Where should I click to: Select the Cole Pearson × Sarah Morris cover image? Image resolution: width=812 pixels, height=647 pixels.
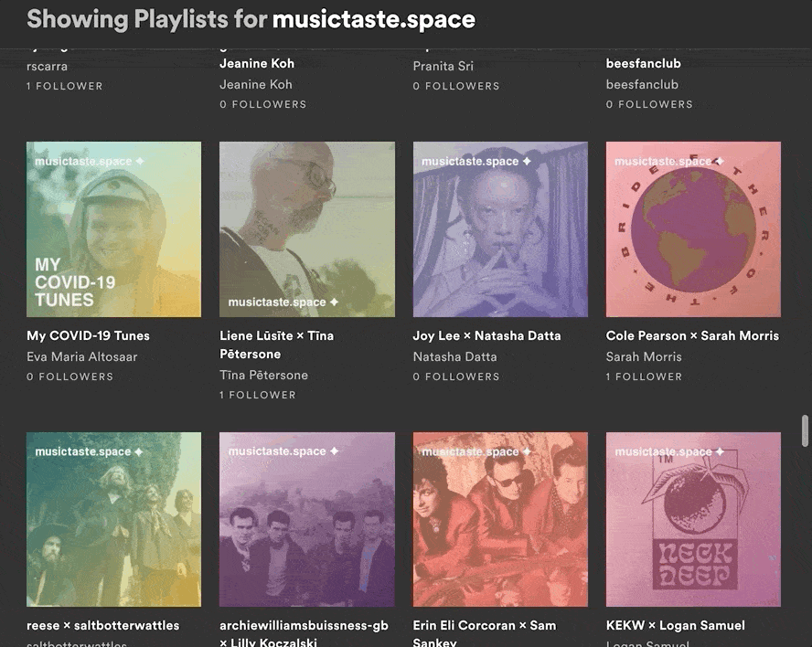pyautogui.click(x=692, y=229)
